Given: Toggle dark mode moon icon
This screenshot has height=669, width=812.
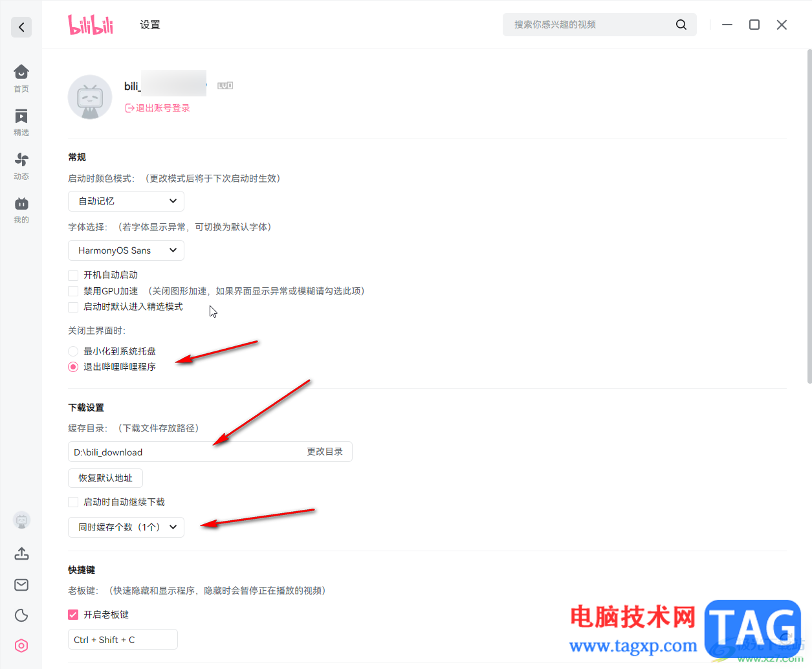Looking at the screenshot, I should [21, 615].
